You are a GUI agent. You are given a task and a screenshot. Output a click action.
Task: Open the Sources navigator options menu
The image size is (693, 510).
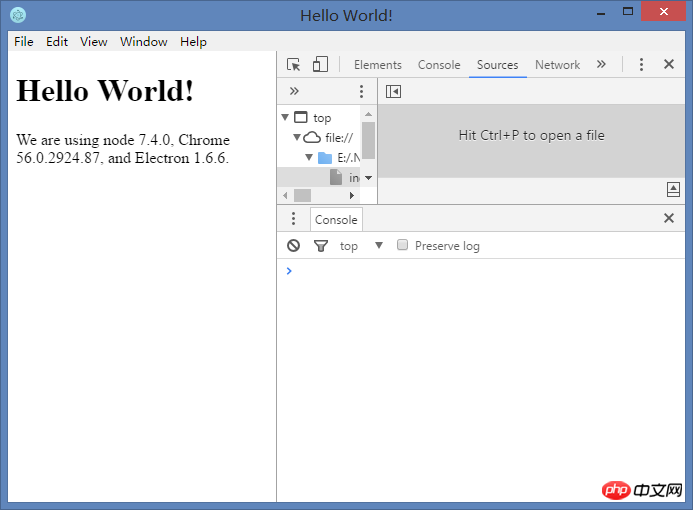click(362, 91)
